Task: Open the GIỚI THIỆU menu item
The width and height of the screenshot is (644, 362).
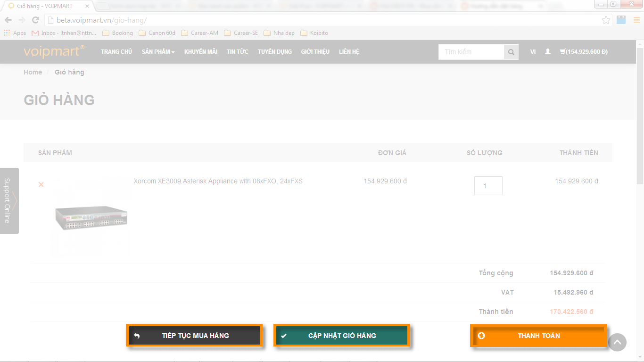Action: tap(315, 52)
